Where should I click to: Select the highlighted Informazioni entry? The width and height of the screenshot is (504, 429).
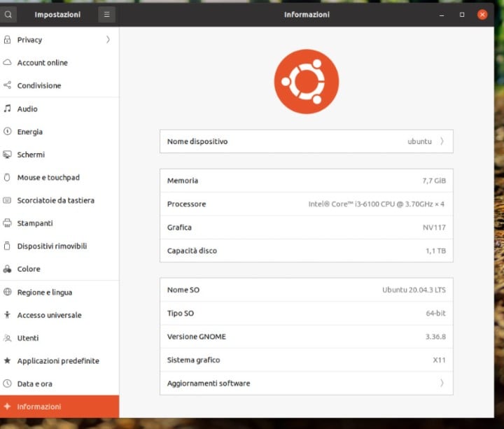pos(59,407)
